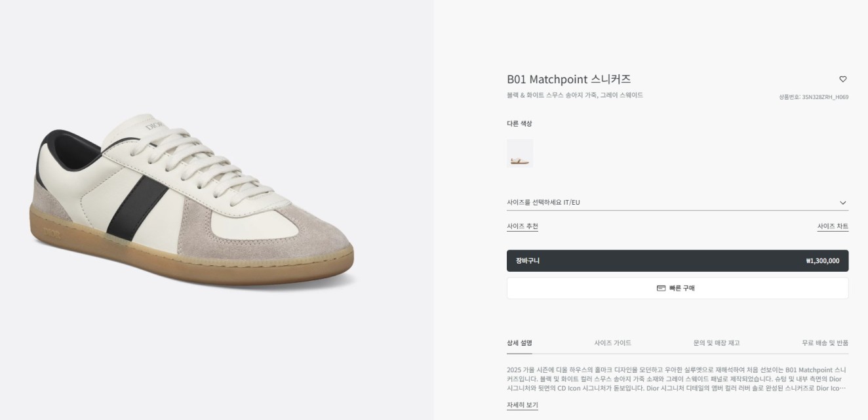
Task: Switch to the 상세 설명 tab
Action: point(519,343)
